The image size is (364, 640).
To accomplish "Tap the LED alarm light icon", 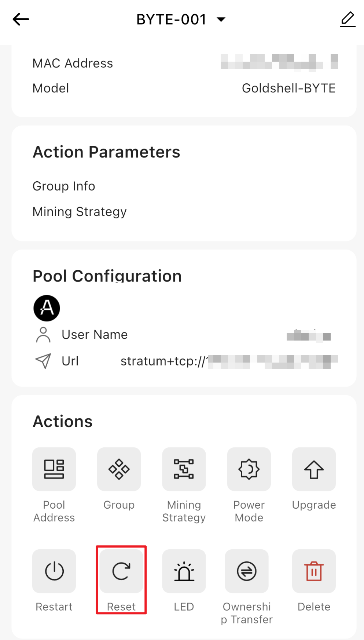I will [x=184, y=571].
